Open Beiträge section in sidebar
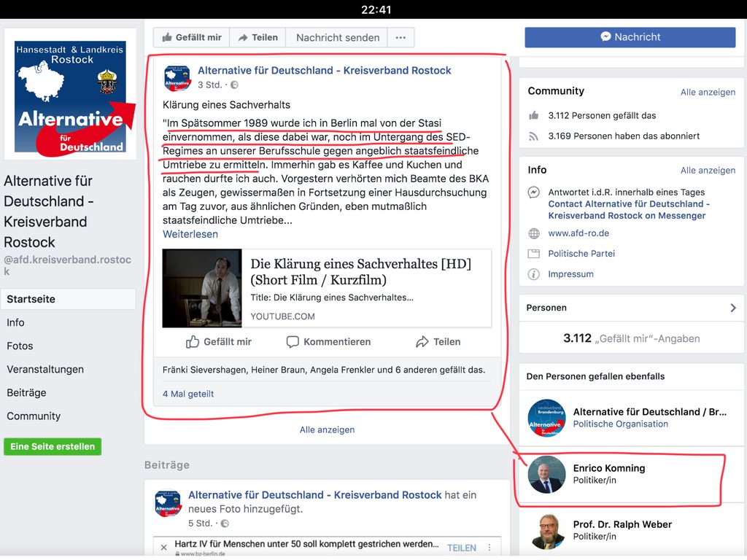 26,392
